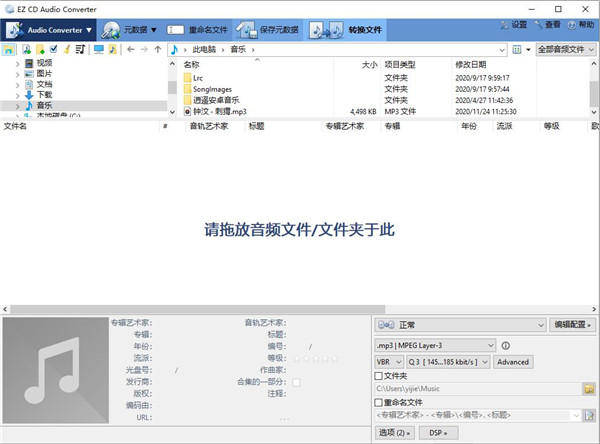This screenshot has height=444, width=600.
Task: Open the Audio Converter mode menu
Action: click(x=51, y=29)
